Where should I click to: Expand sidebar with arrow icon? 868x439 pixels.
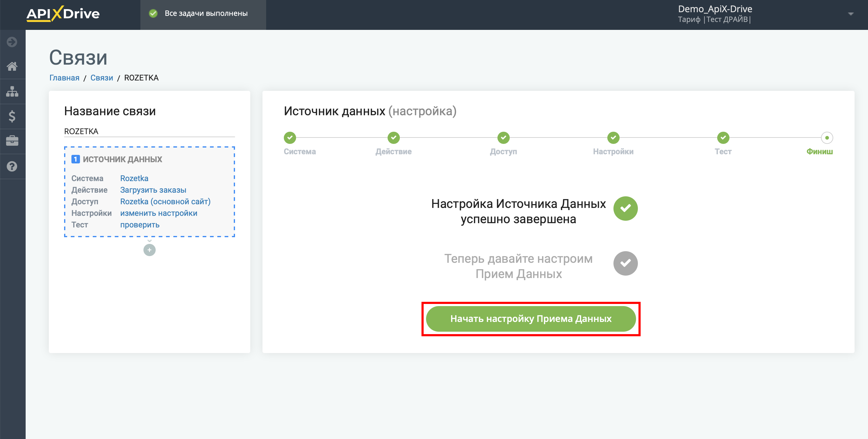click(12, 42)
